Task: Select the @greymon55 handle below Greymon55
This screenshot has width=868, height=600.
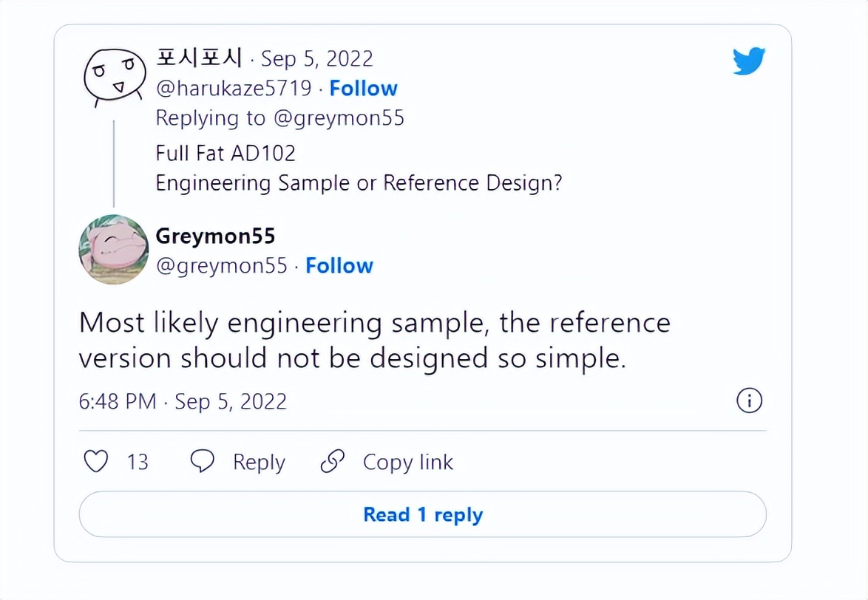Action: point(223,265)
